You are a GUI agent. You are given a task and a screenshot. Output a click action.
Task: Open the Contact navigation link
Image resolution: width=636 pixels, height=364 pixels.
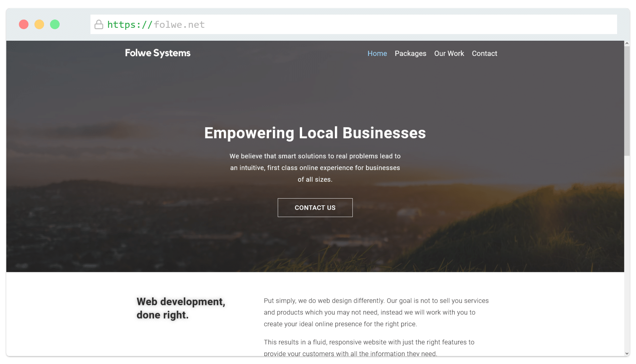coord(484,54)
